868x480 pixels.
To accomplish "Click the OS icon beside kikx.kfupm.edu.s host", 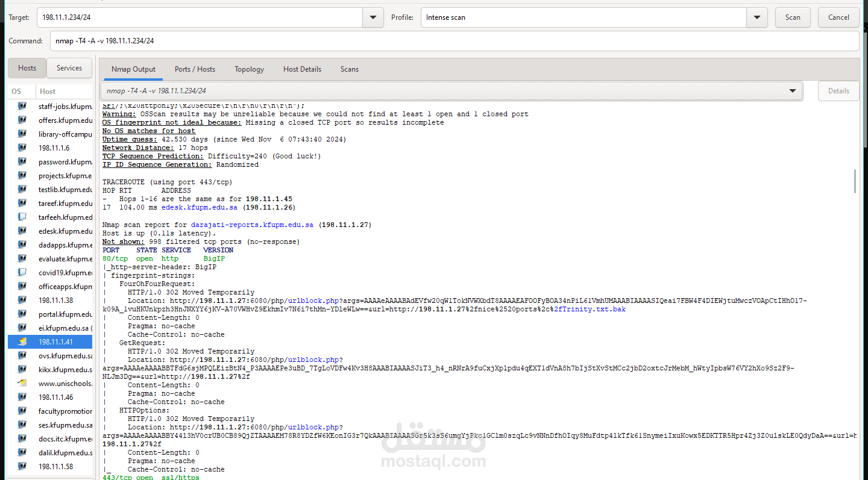I will pos(22,369).
